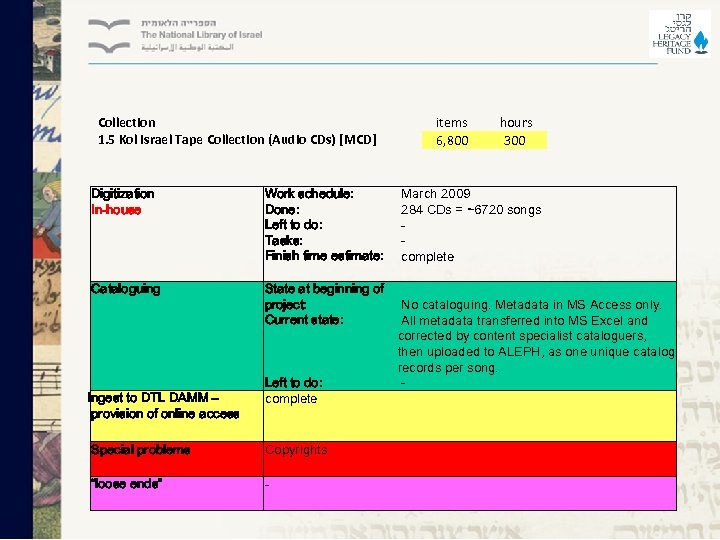Select the 300 hours value
This screenshot has width=720, height=540.
[x=514, y=141]
